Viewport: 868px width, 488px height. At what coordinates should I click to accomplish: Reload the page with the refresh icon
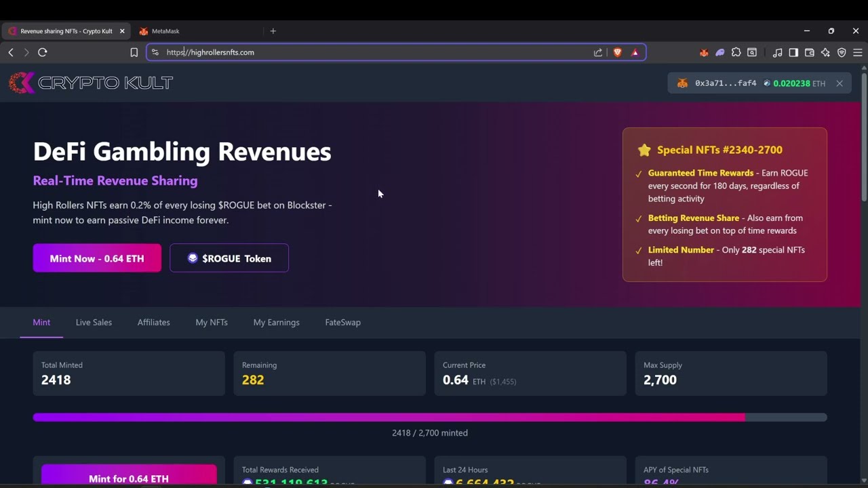(43, 52)
